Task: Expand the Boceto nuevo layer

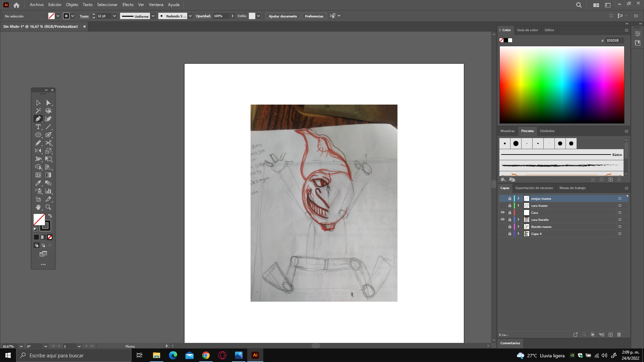Action: point(519,227)
